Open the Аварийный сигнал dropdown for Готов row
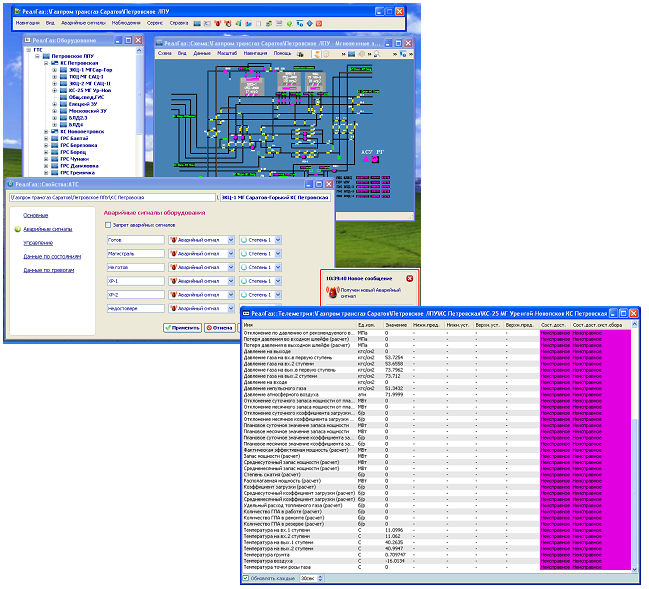Image resolution: width=649 pixels, height=589 pixels. click(x=231, y=240)
